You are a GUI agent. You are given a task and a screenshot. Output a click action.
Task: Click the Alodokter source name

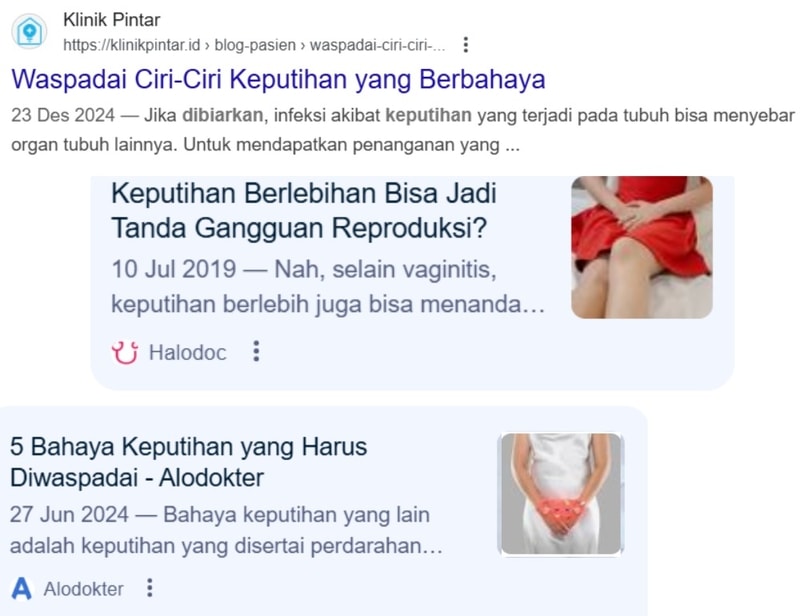[83, 589]
